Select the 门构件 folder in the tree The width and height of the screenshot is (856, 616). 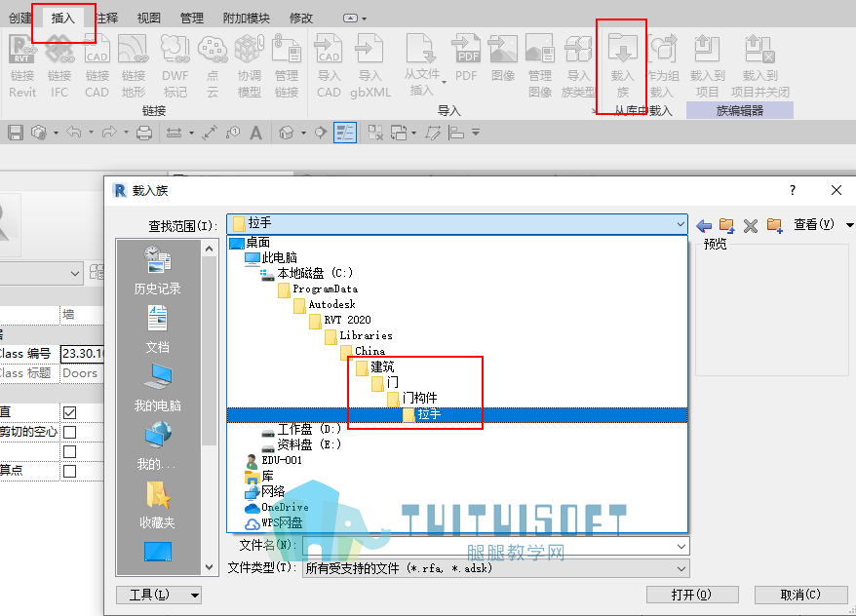coord(419,399)
